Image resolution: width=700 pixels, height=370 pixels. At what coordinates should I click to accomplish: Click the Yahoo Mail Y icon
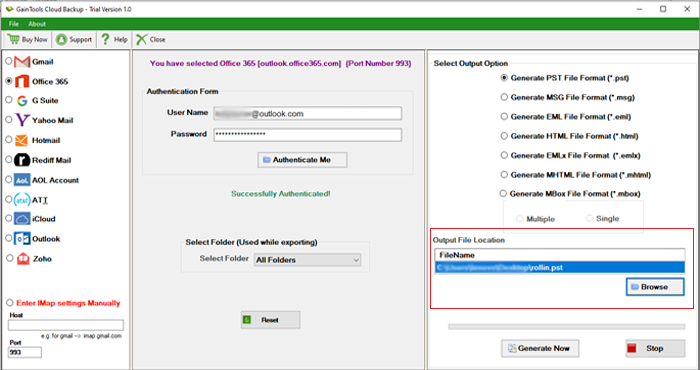pyautogui.click(x=22, y=120)
